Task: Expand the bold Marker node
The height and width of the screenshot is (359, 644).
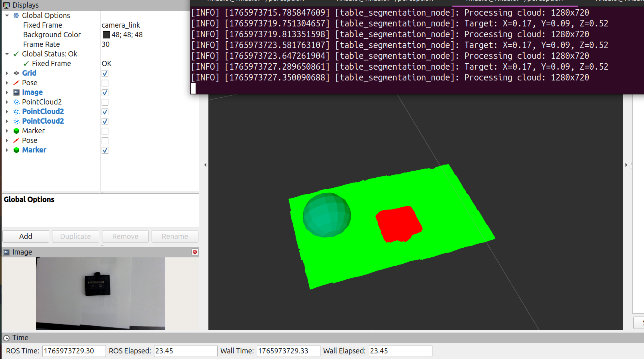Action: [x=7, y=150]
